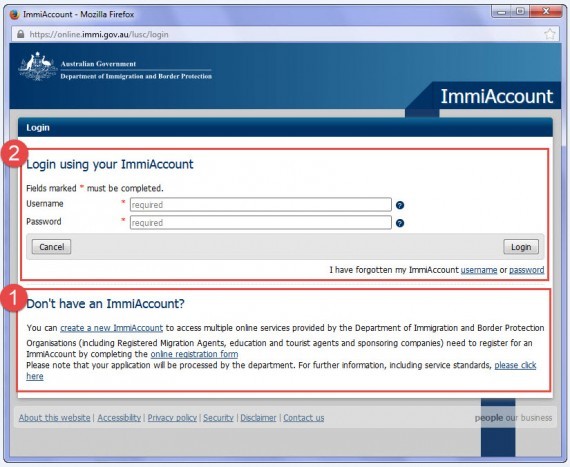Focus the Username input field
The image size is (570, 467).
(x=261, y=205)
